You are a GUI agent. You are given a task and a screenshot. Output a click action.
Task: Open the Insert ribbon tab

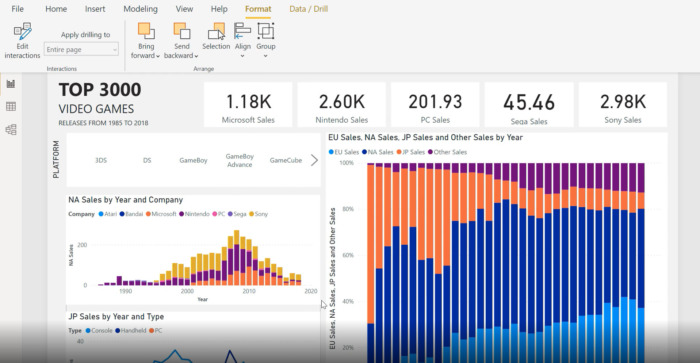pyautogui.click(x=95, y=9)
